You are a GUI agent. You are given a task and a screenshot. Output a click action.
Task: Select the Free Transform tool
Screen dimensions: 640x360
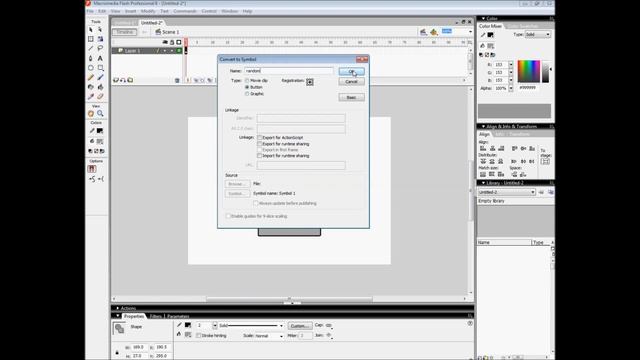tap(91, 39)
